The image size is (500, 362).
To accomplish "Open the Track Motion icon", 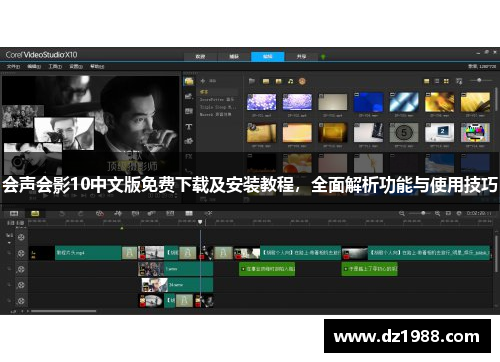I will pos(152,213).
